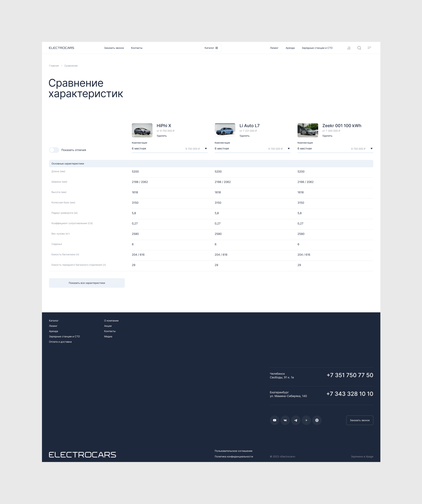Open Заказать звонок in top navigation
This screenshot has width=422, height=504.
coord(114,48)
